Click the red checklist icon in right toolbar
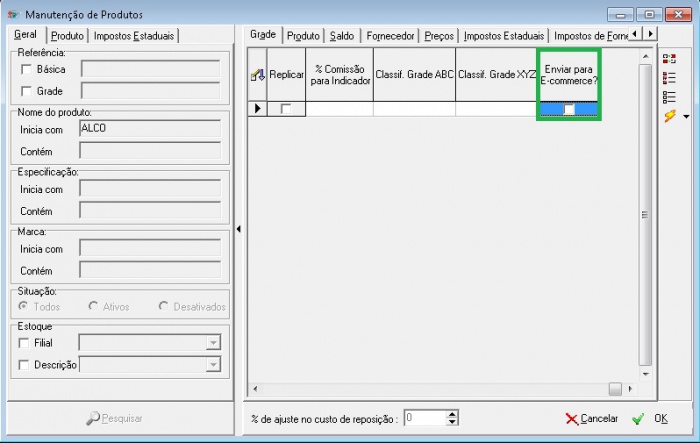This screenshot has width=700, height=443. click(669, 78)
